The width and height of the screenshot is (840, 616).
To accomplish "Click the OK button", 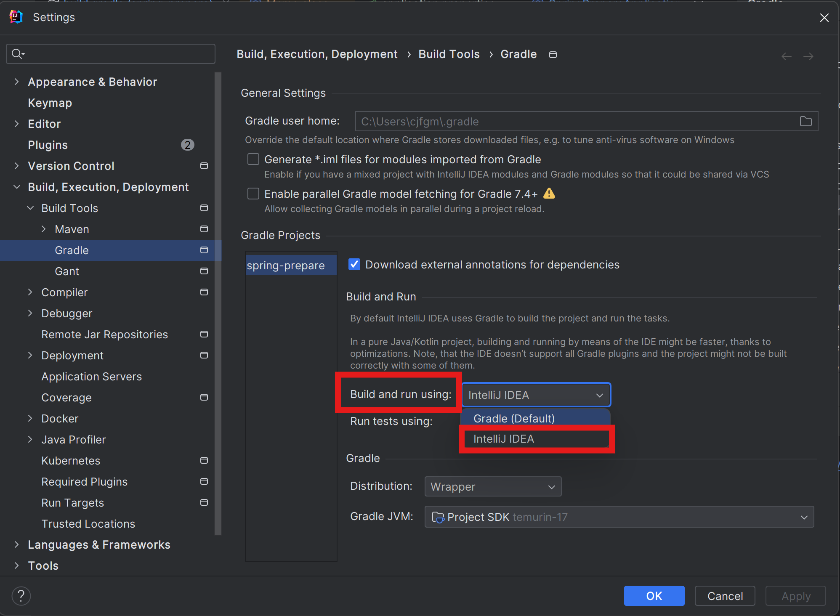I will pos(654,596).
